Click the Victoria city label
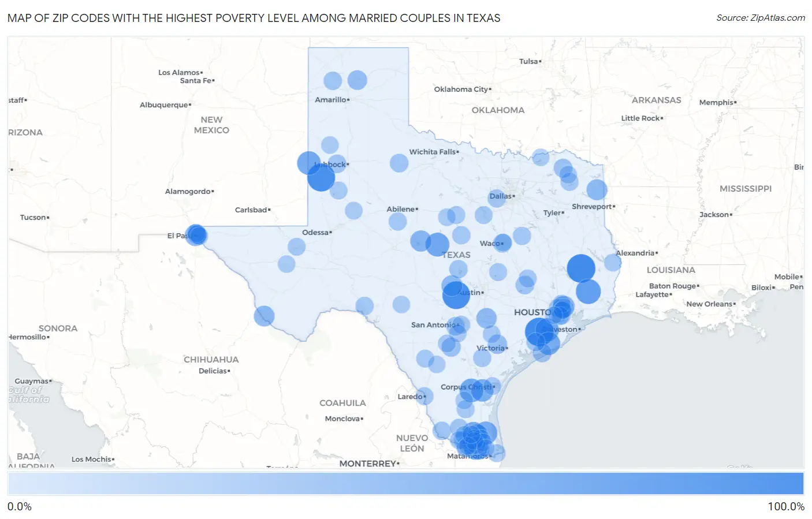This screenshot has width=812, height=519. tap(491, 348)
